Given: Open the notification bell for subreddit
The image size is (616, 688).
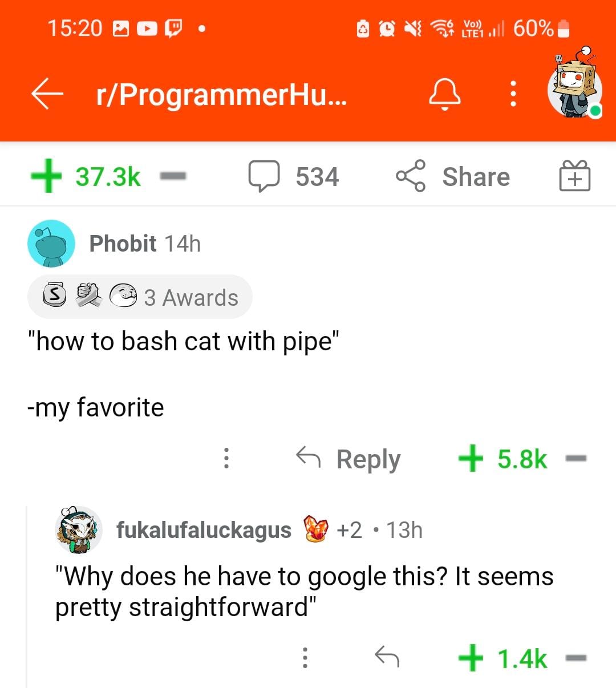Looking at the screenshot, I should 444,94.
